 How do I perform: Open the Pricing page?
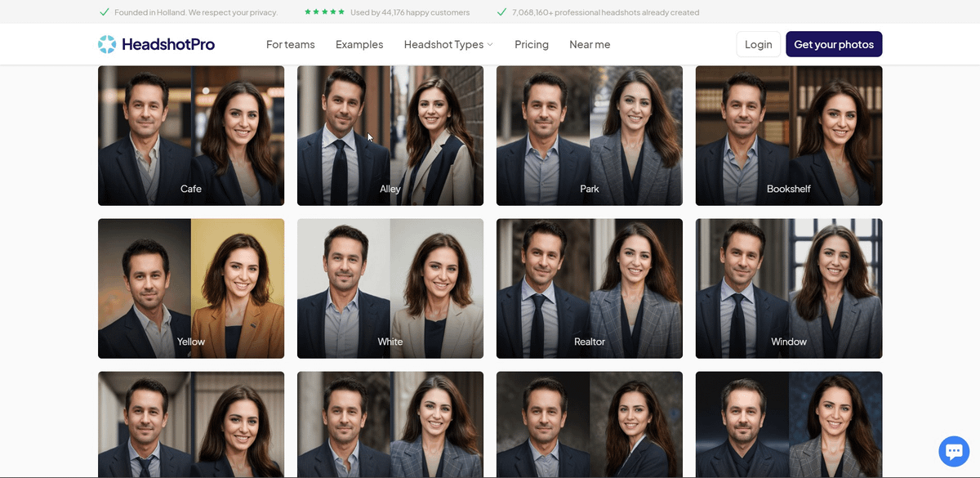[532, 44]
